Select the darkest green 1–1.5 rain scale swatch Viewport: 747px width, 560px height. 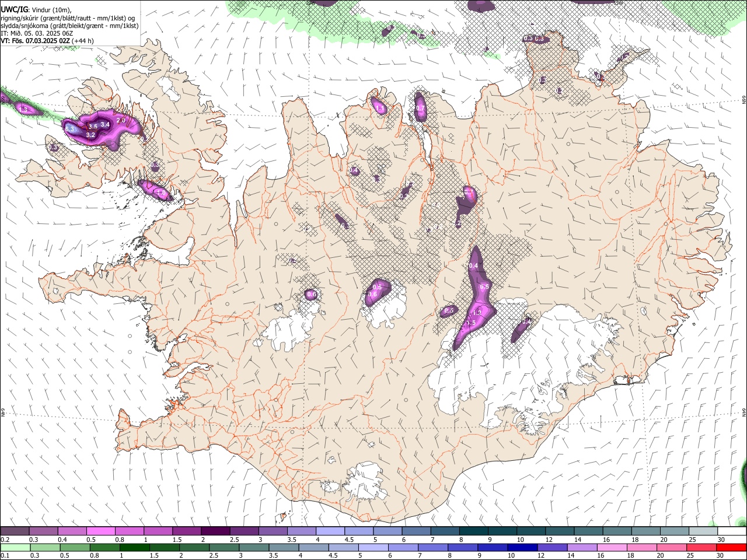(135, 548)
